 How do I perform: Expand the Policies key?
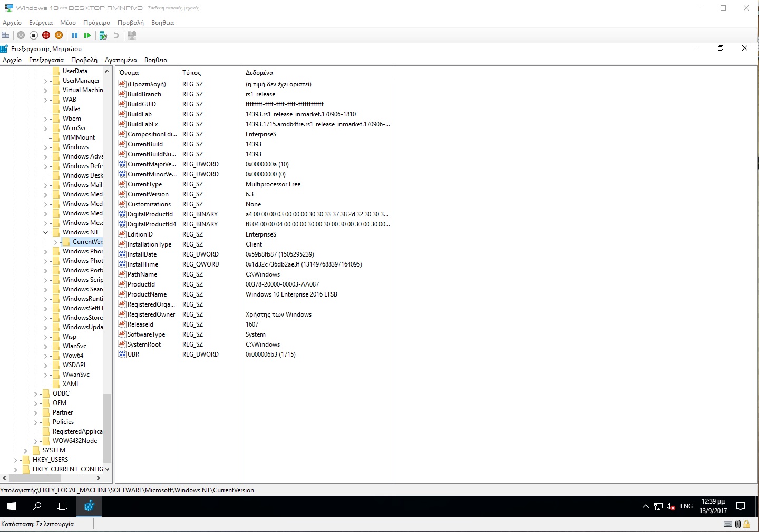point(36,422)
